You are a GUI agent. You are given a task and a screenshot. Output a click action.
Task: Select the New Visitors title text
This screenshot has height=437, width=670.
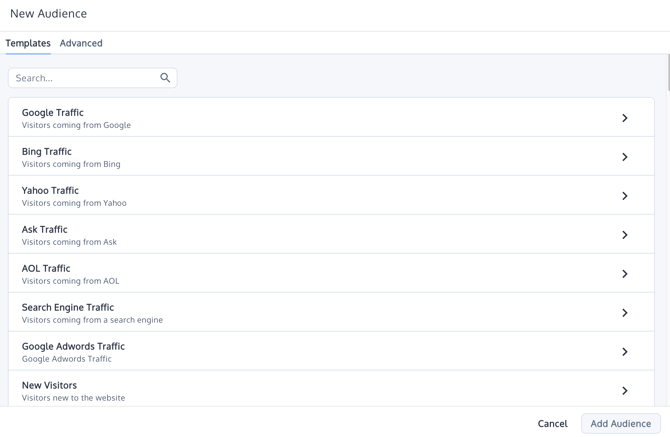[x=49, y=385]
